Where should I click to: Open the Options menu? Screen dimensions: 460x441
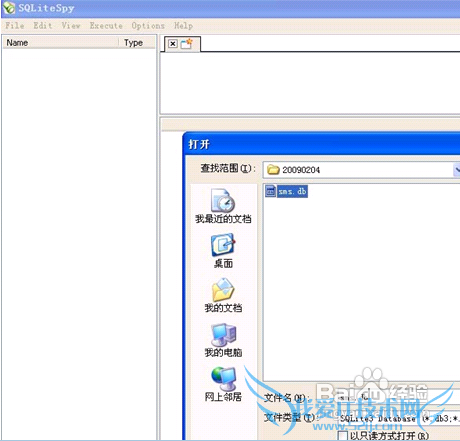[148, 26]
